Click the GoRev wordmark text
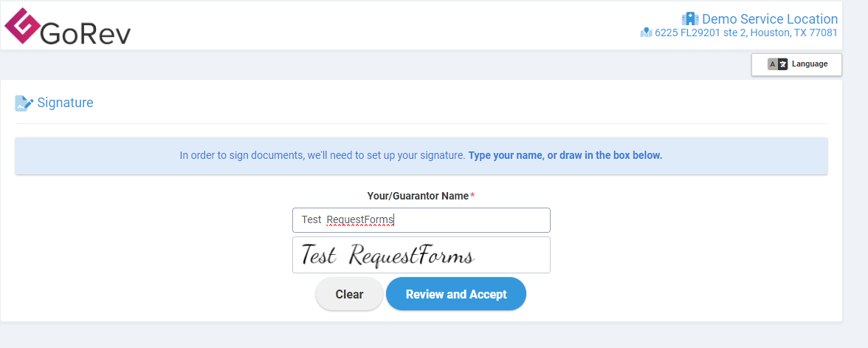Image resolution: width=868 pixels, height=348 pixels. [x=86, y=34]
